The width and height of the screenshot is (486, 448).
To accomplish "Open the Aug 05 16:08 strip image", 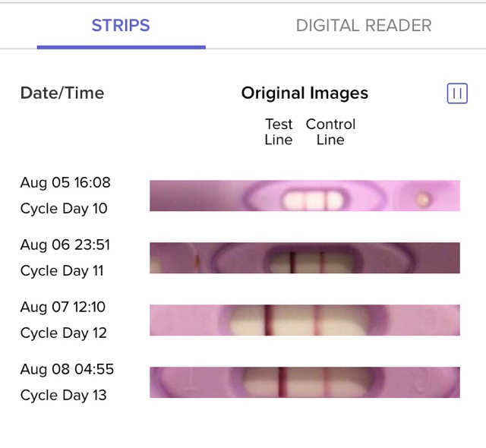I will click(x=305, y=195).
